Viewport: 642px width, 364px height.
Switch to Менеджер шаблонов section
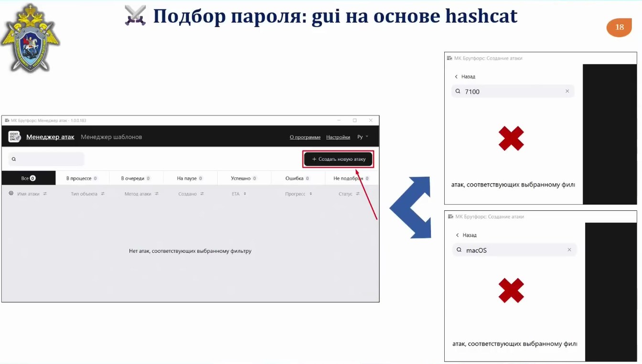(x=111, y=137)
